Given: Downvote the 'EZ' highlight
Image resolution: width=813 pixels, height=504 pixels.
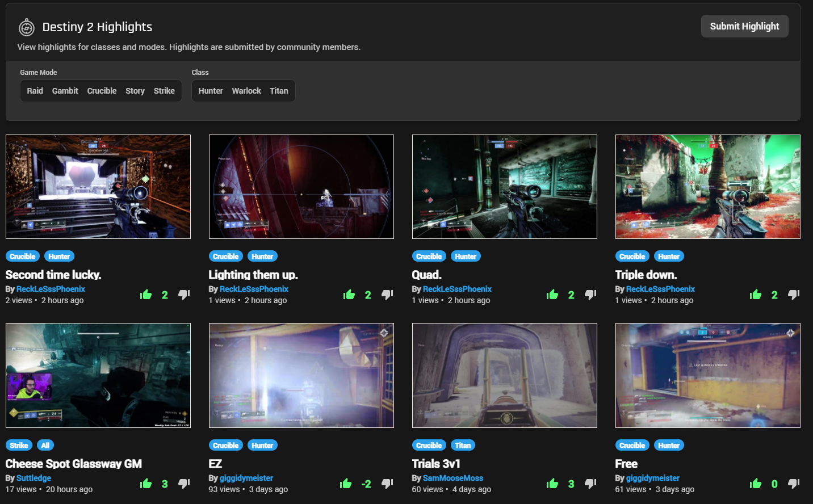Looking at the screenshot, I should coord(387,484).
